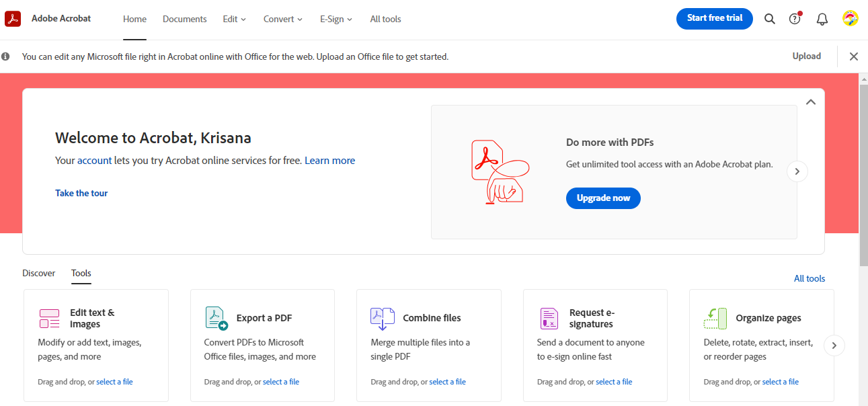Click the Start free trial button
The width and height of the screenshot is (868, 406).
(714, 18)
